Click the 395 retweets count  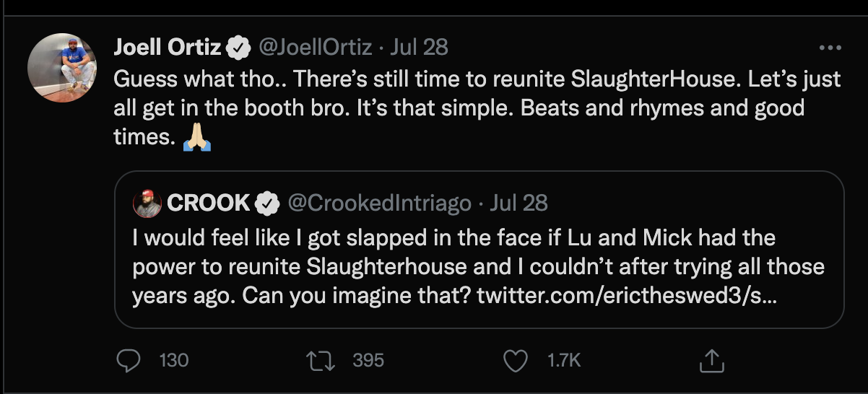click(368, 360)
